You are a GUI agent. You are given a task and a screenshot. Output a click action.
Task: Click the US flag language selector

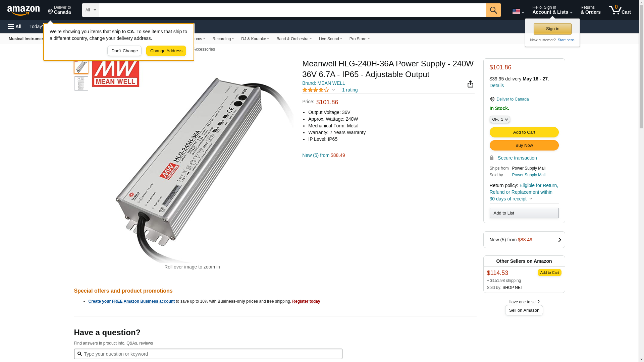click(518, 12)
